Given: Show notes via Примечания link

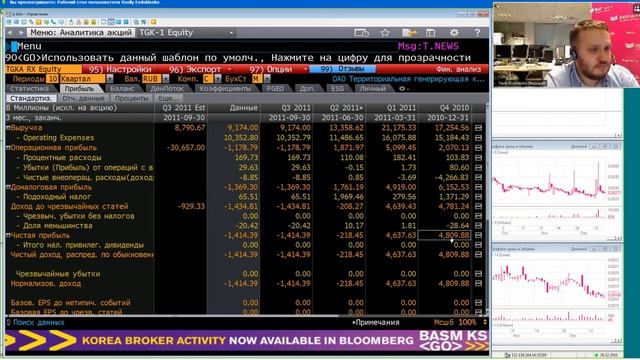Looking at the screenshot, I should click(x=376, y=322).
